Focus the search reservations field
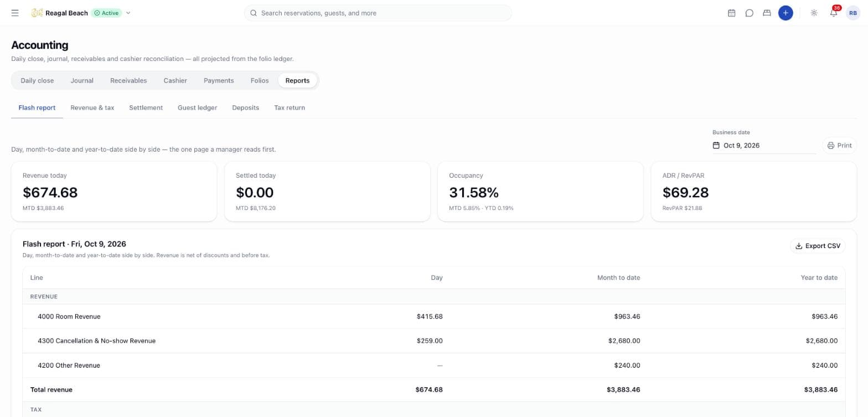868x417 pixels. [x=378, y=13]
